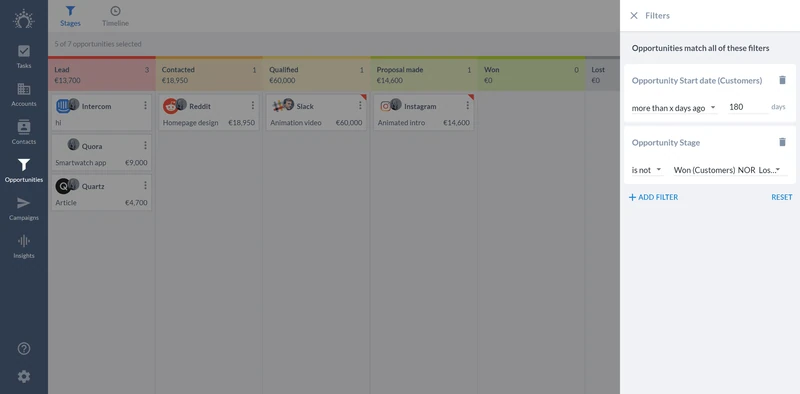
Task: Open Accounts from the sidebar
Action: pos(24,95)
